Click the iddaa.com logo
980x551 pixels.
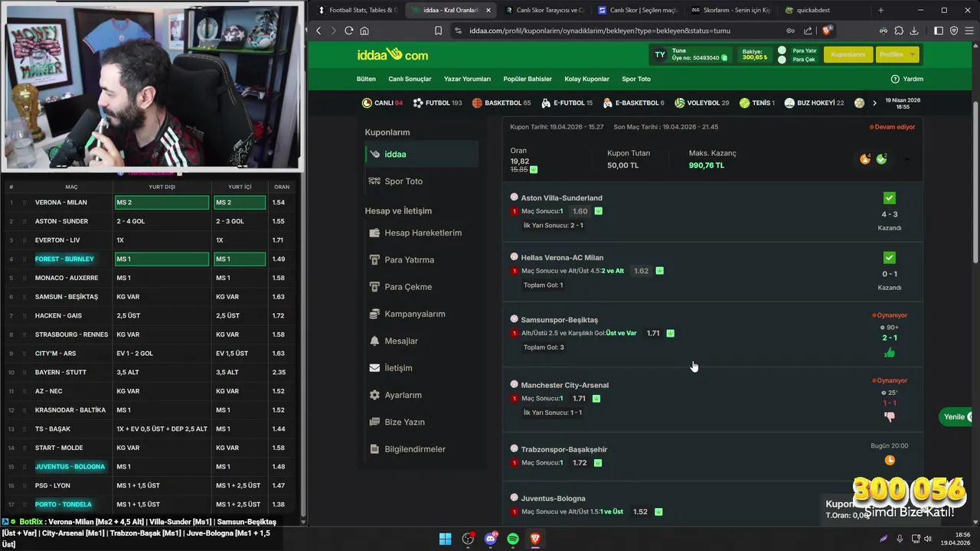pyautogui.click(x=393, y=55)
